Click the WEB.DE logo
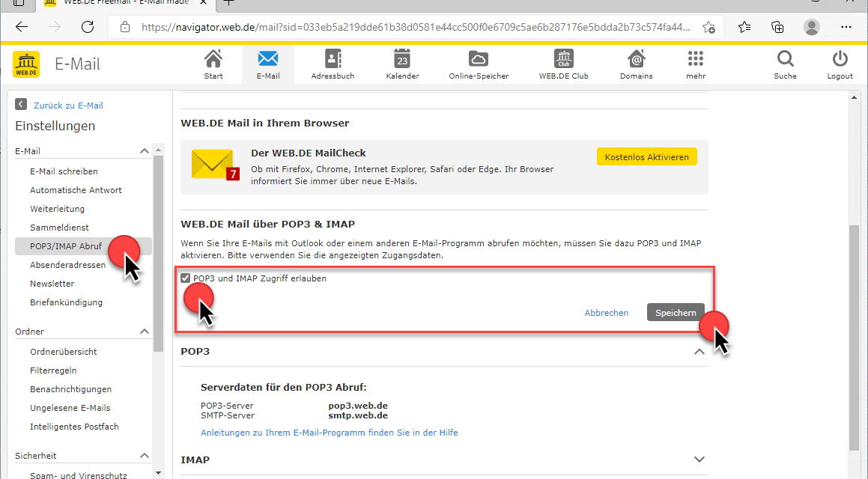 26,64
